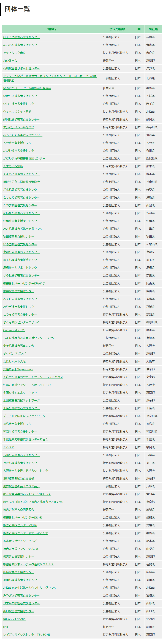Image resolution: width=163 pixels, height=644 pixels.
Task: Open かごしま犯罪被害者支援センター link
Action: [x=24, y=158]
